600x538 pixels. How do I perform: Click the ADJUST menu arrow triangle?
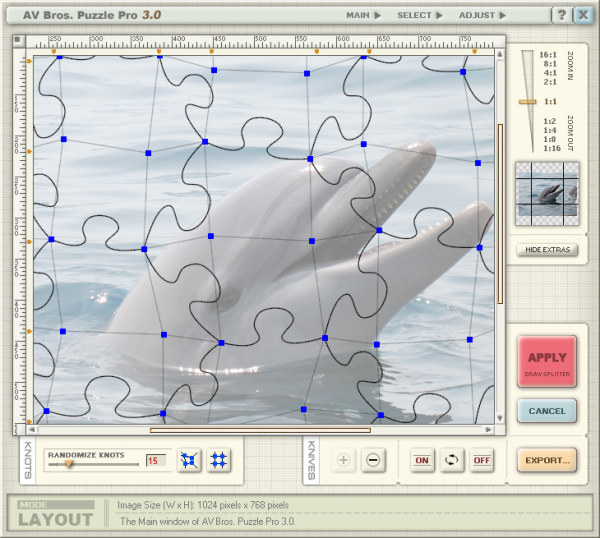502,15
